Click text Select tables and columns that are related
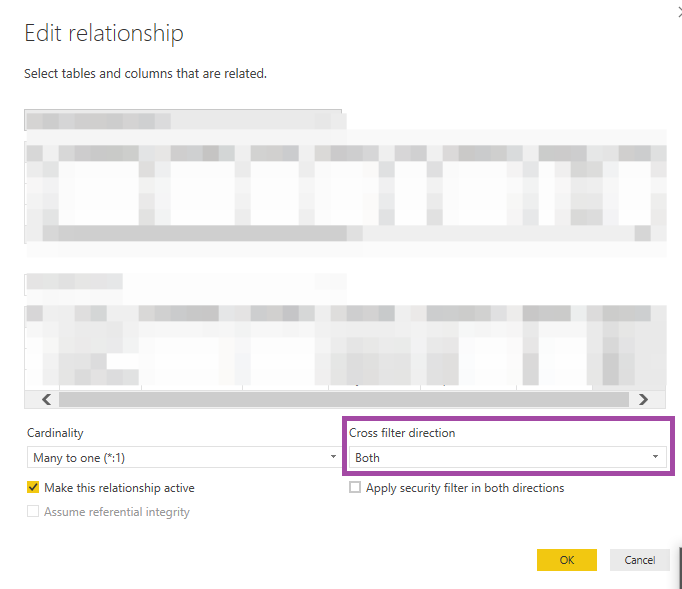This screenshot has width=682, height=589. (x=145, y=74)
